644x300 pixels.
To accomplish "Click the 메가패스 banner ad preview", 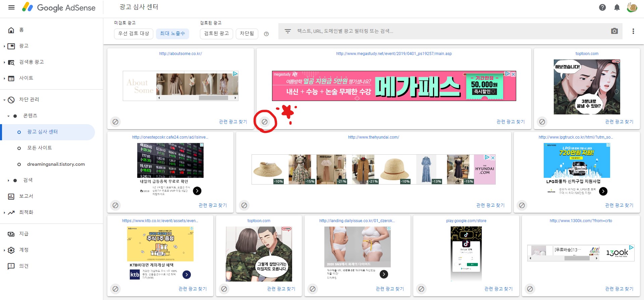I will (x=394, y=86).
